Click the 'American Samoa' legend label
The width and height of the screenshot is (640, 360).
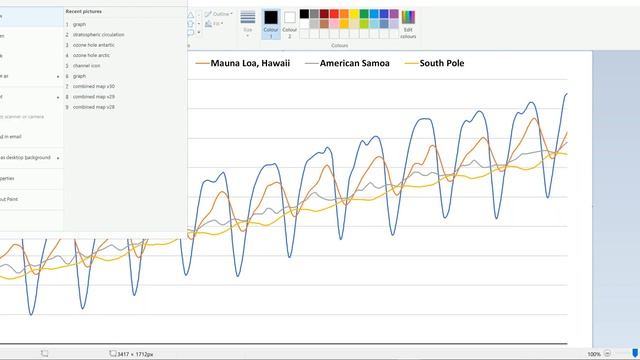(354, 63)
